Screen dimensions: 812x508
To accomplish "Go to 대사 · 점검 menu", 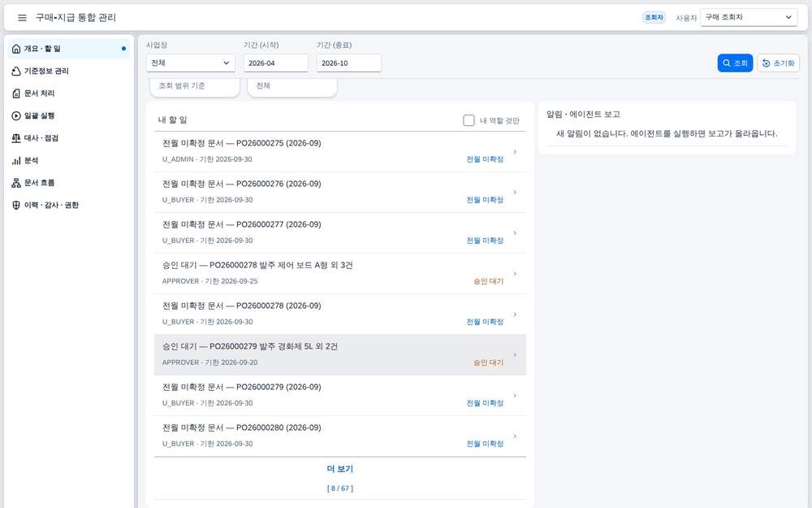I will click(69, 138).
